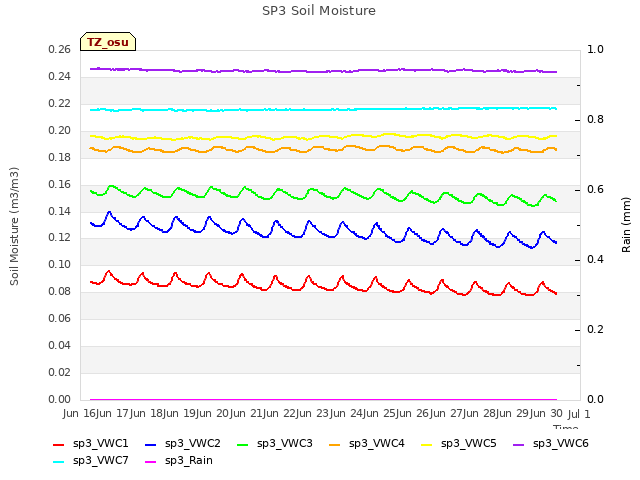Click the purple VWC6 data line
640x480 pixels.
coord(323,71)
